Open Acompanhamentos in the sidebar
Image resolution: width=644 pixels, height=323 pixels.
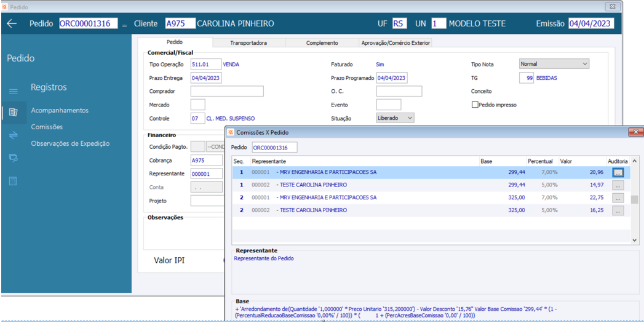[x=60, y=110]
